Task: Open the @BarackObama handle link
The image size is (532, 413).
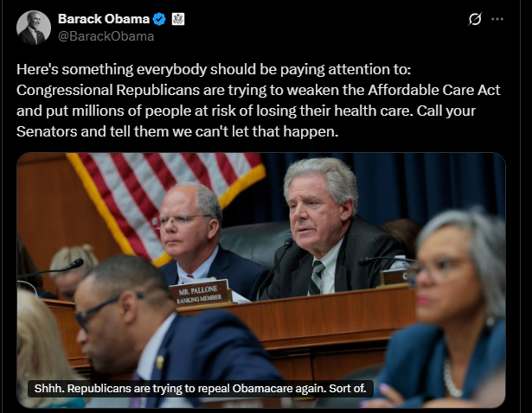Action: [x=106, y=36]
